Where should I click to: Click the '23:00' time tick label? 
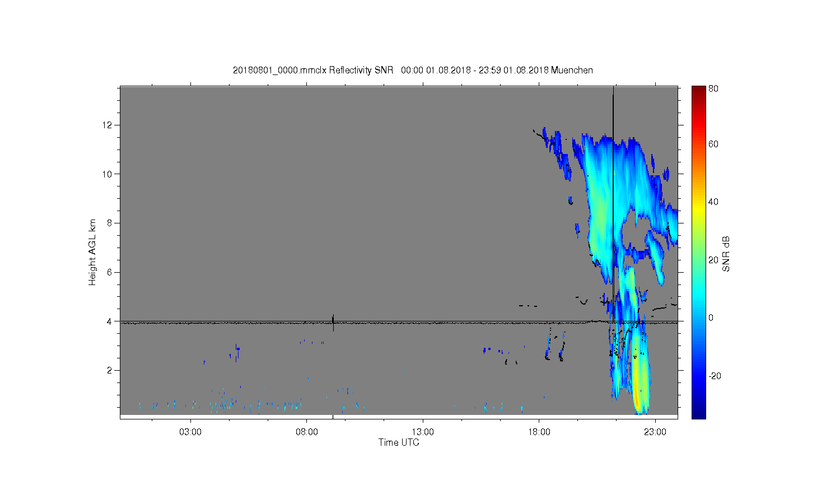(655, 432)
